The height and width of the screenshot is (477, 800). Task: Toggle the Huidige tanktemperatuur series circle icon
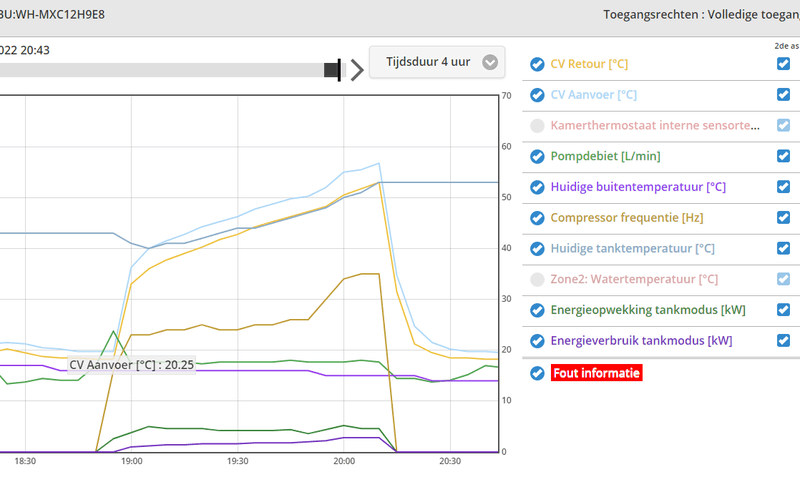pyautogui.click(x=537, y=249)
